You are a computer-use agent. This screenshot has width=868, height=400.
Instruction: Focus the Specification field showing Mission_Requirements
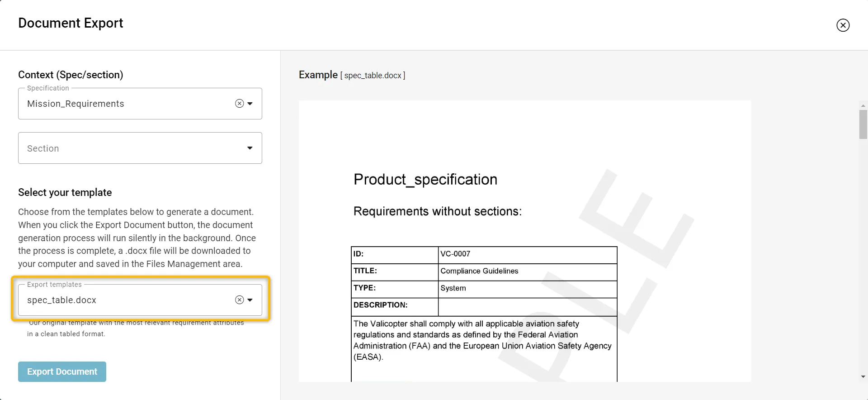127,104
